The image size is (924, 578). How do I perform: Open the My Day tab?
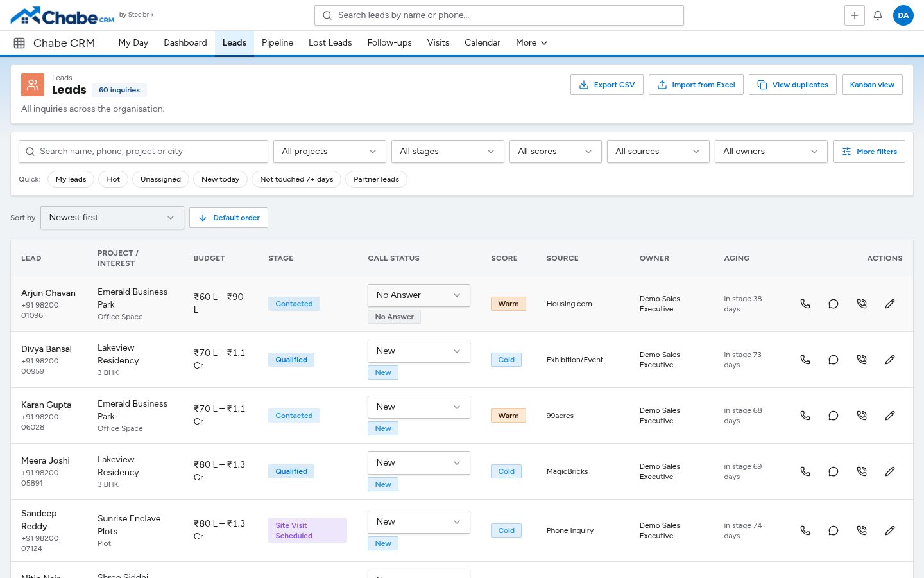click(133, 43)
